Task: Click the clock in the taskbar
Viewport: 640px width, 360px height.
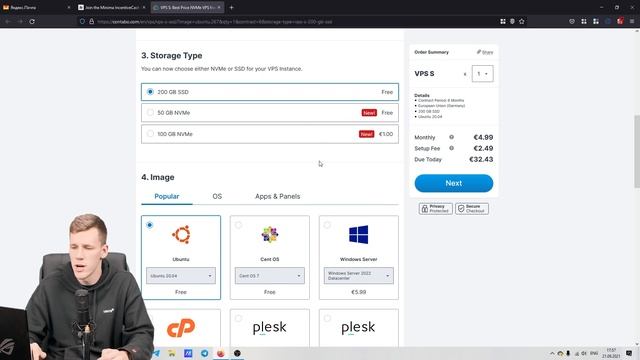Action: pos(611,353)
